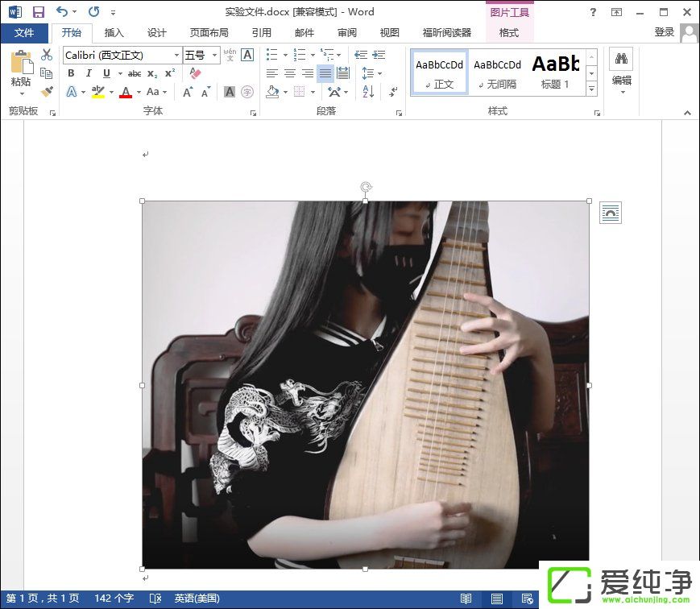Click the 登录 sign-in link

click(x=664, y=32)
